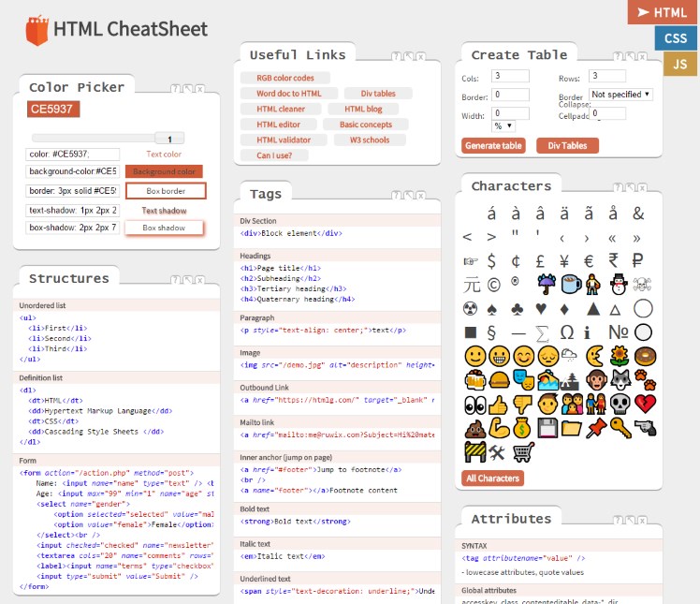Insert the purple umbrella emoji character
Viewport: 700px width, 604px height.
click(x=547, y=284)
